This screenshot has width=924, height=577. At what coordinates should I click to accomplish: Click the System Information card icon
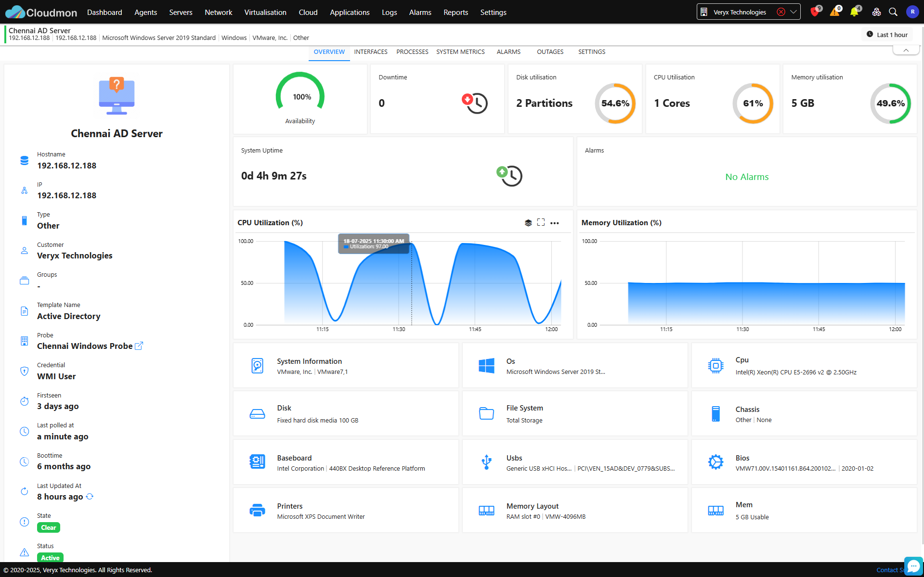pos(257,366)
